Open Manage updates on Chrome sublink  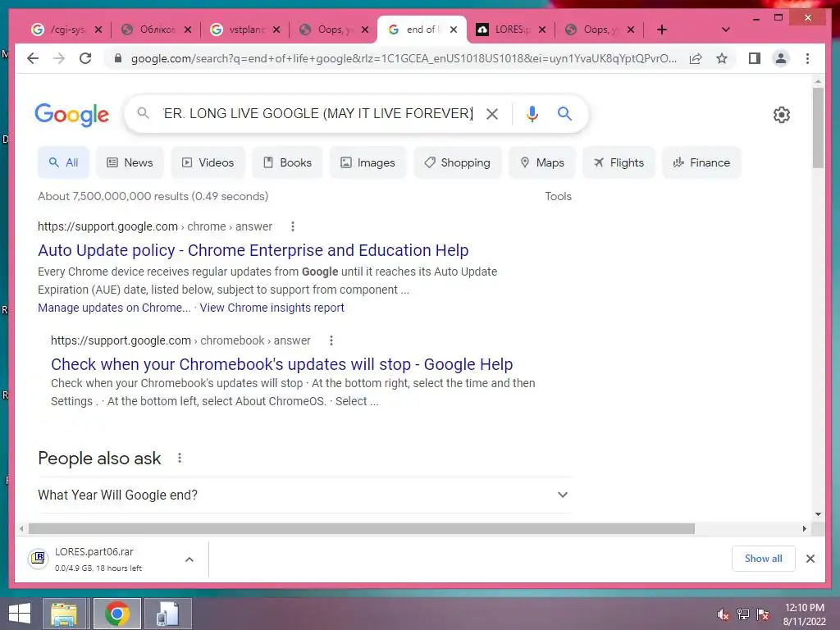tap(114, 308)
